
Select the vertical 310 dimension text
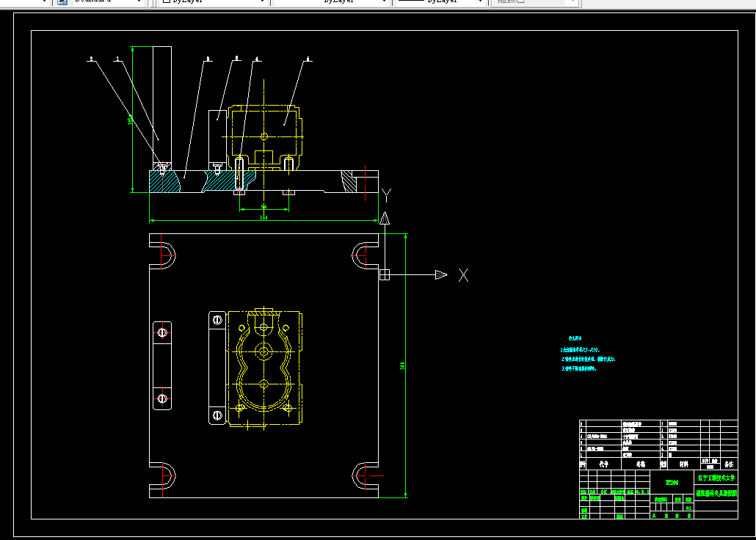tap(402, 366)
